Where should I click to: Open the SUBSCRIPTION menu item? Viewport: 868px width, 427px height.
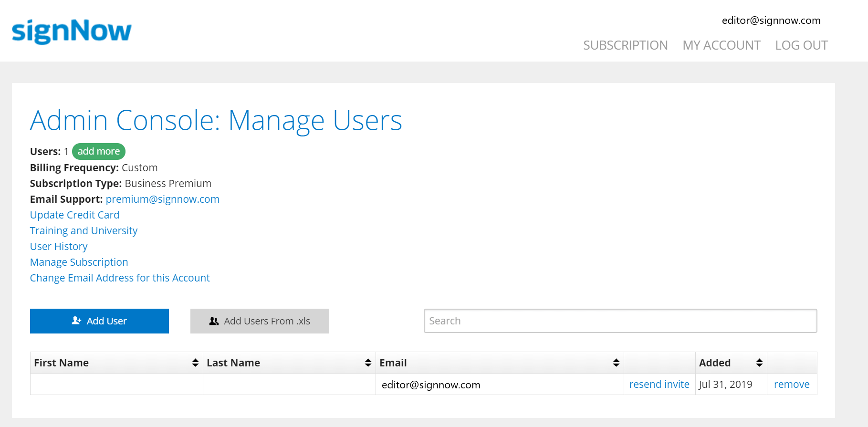[x=625, y=45]
